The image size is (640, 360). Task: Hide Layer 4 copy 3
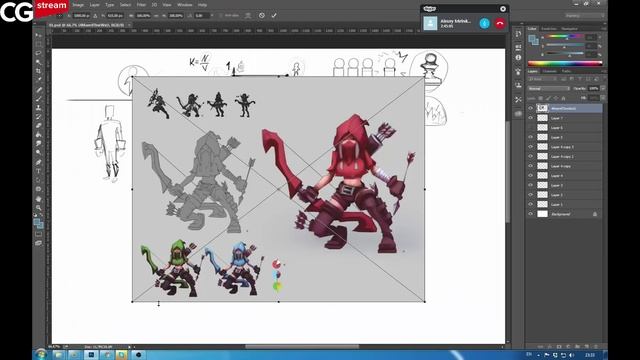pos(531,147)
